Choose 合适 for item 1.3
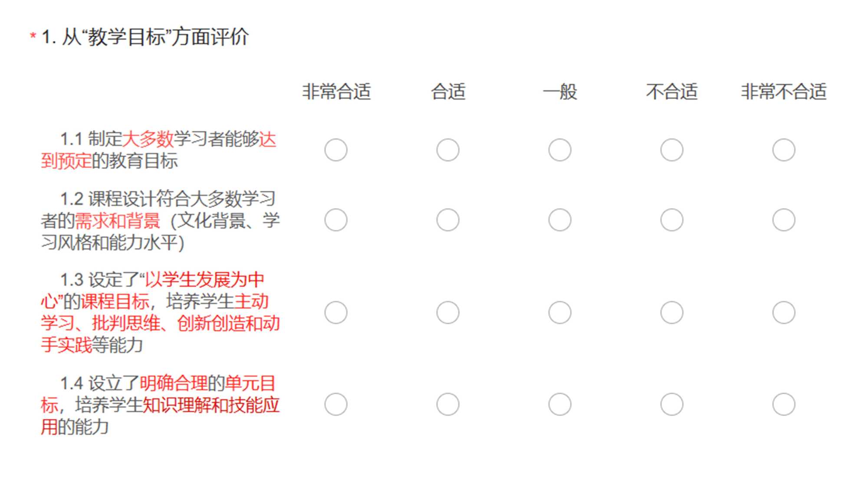Image resolution: width=868 pixels, height=500 pixels. point(448,312)
